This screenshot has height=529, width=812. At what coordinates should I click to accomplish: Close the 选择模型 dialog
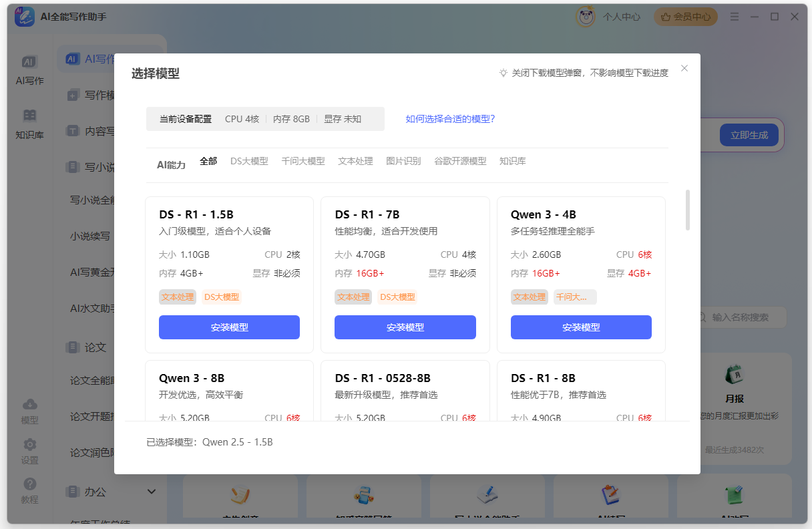click(684, 68)
